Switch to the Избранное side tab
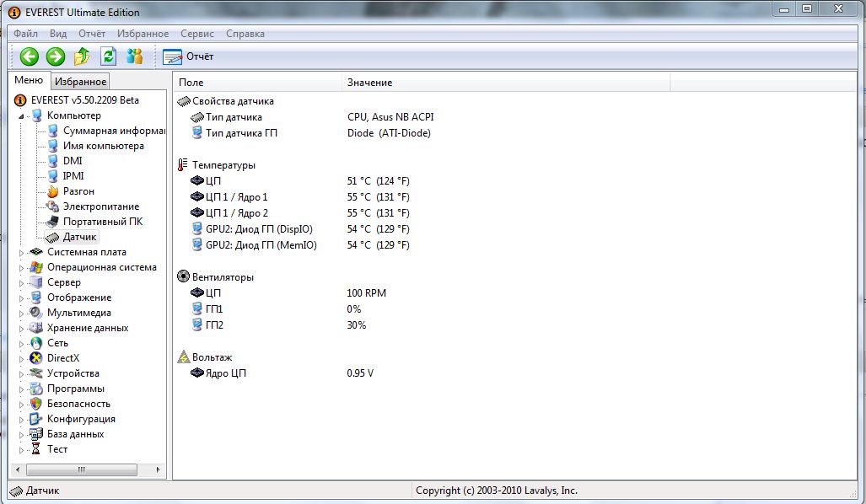 [x=80, y=81]
